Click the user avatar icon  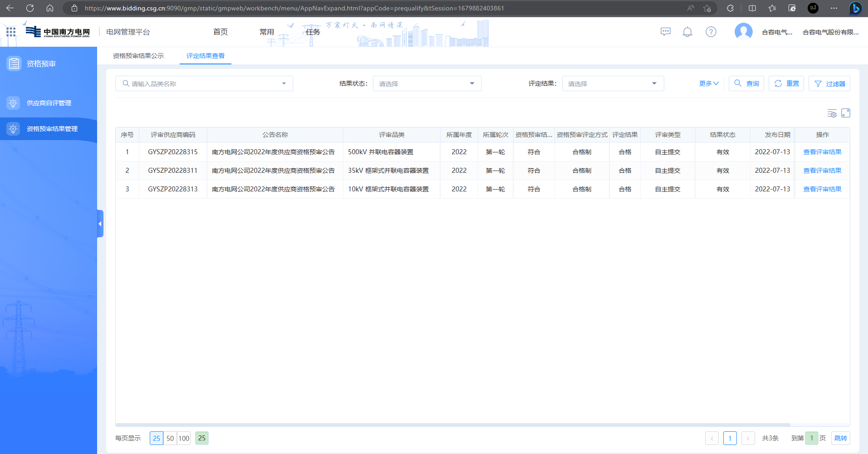point(743,32)
